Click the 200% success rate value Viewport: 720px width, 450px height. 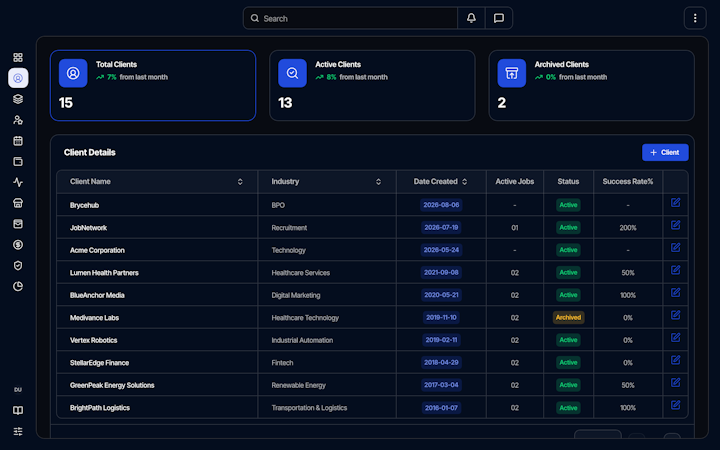click(628, 228)
